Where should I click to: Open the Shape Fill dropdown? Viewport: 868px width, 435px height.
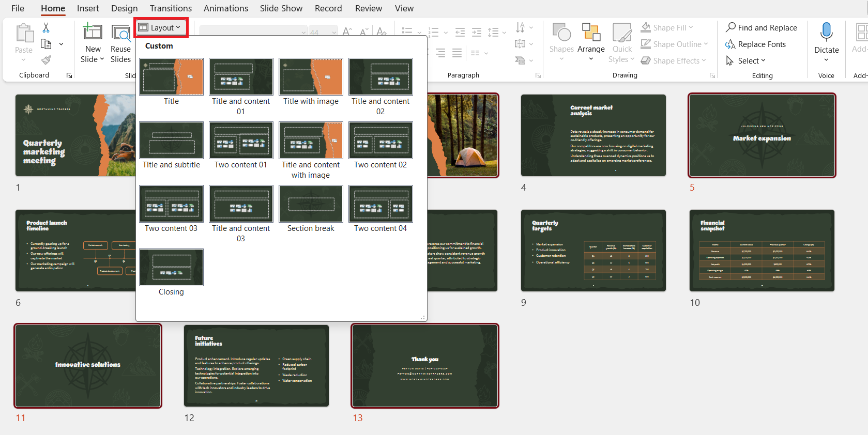[667, 27]
